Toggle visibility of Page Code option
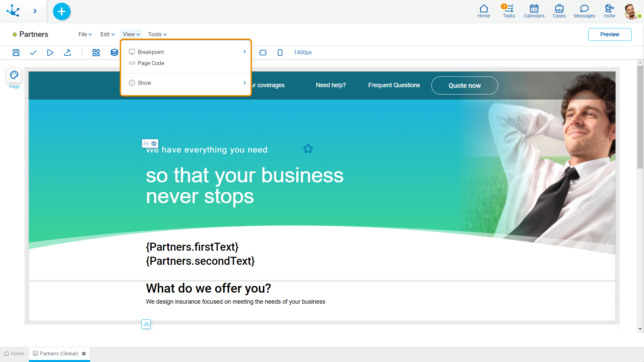644x362 pixels. [x=151, y=63]
